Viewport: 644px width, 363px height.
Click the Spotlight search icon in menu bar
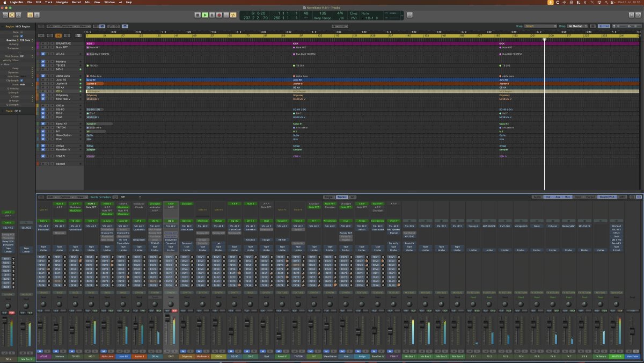(606, 2)
